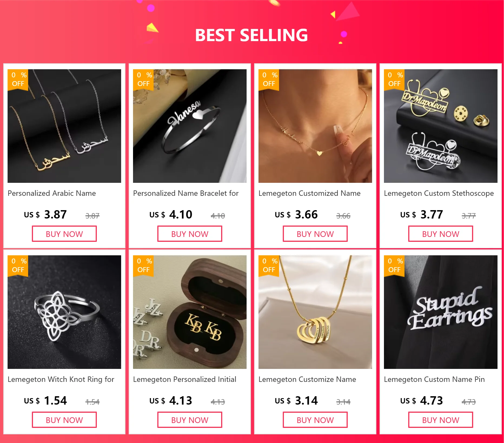Open the Vanesa name bracelet image
This screenshot has height=443, width=504.
[x=190, y=126]
